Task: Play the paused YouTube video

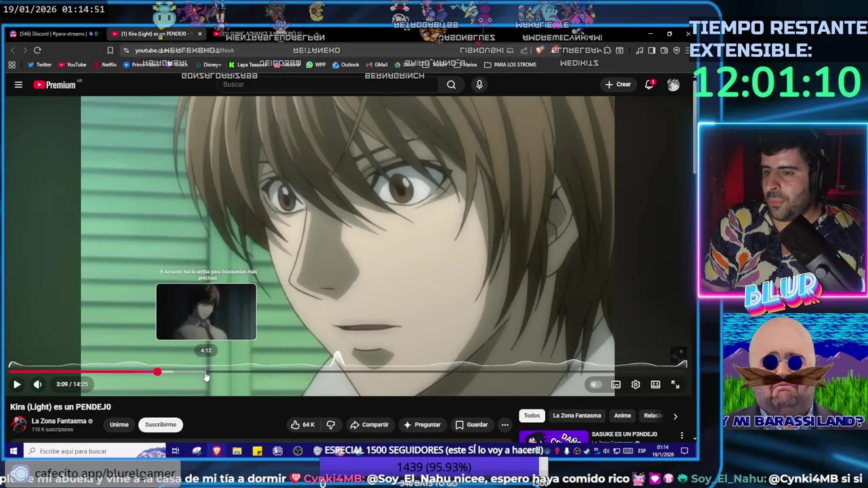Action: click(x=17, y=384)
